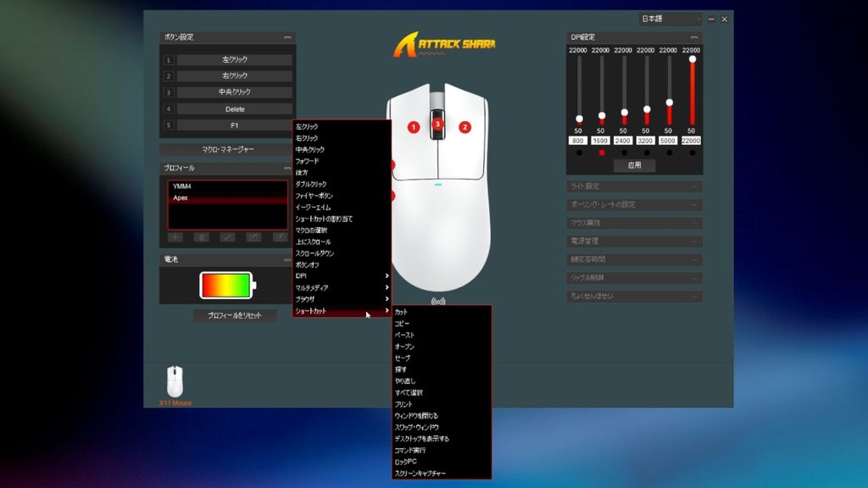
Task: Choose ボタンオフ from the context menu
Action: pos(342,265)
